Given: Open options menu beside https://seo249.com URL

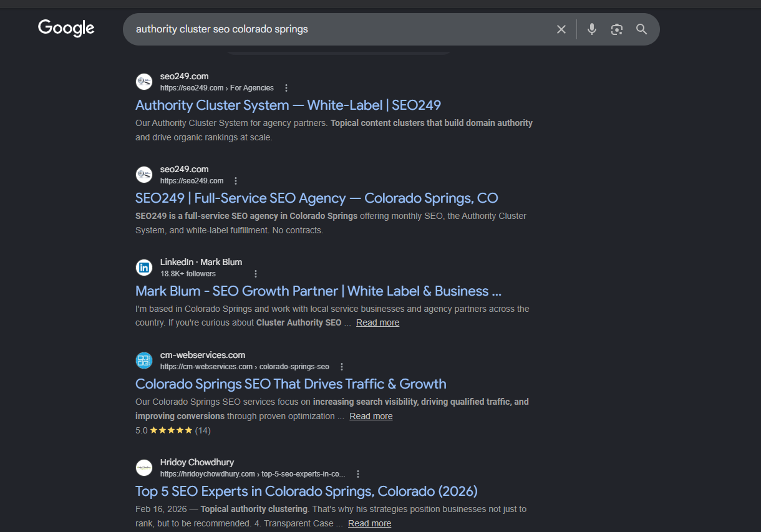Looking at the screenshot, I should tap(236, 181).
